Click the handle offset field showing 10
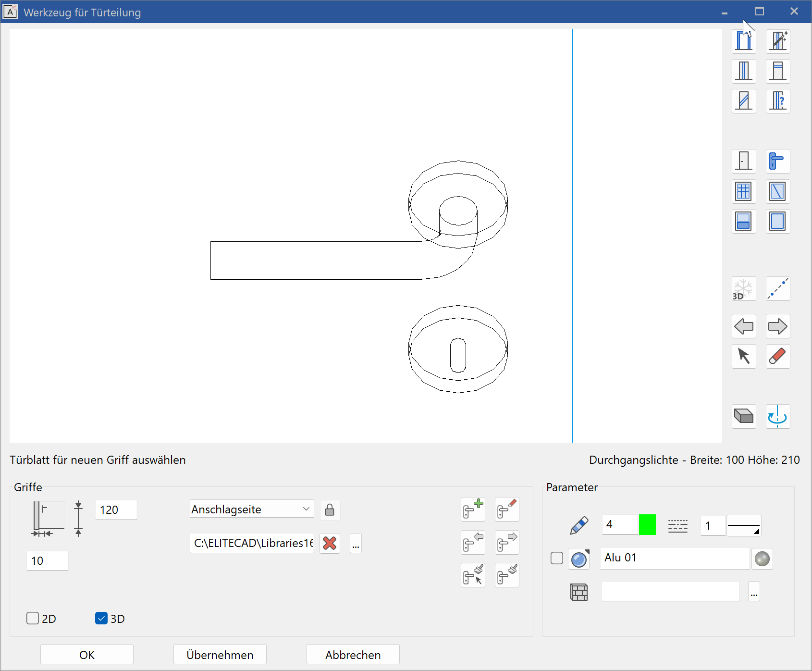812x671 pixels. 48,561
